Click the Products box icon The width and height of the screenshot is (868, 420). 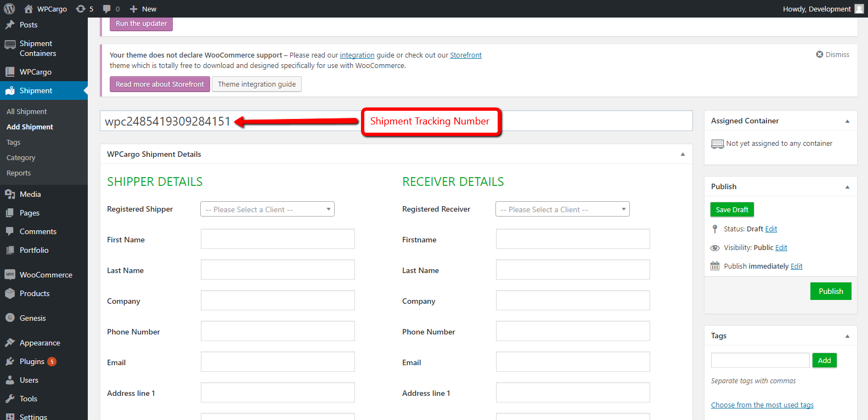pyautogui.click(x=10, y=293)
